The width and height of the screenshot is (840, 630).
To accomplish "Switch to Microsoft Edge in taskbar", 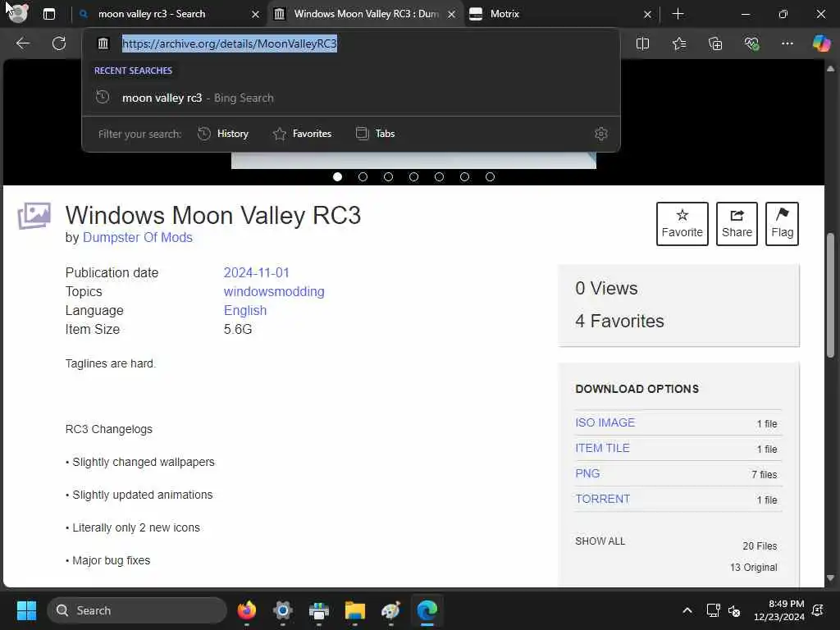I will [x=427, y=610].
